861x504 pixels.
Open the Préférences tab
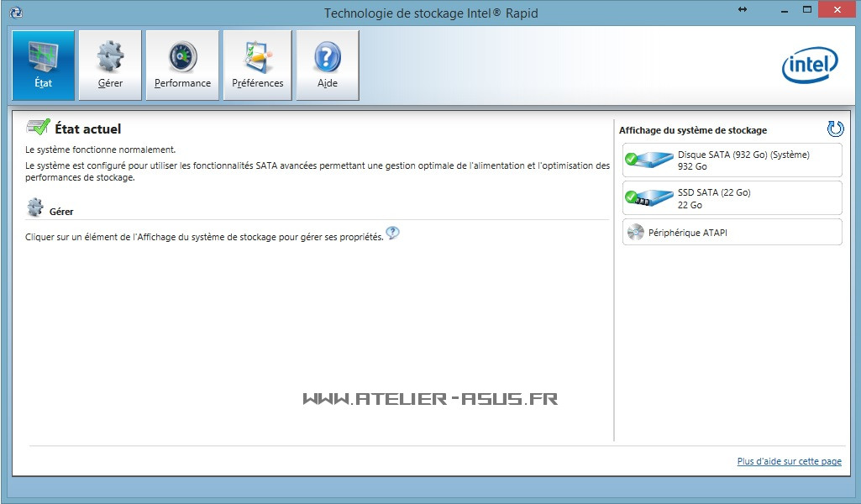click(258, 66)
